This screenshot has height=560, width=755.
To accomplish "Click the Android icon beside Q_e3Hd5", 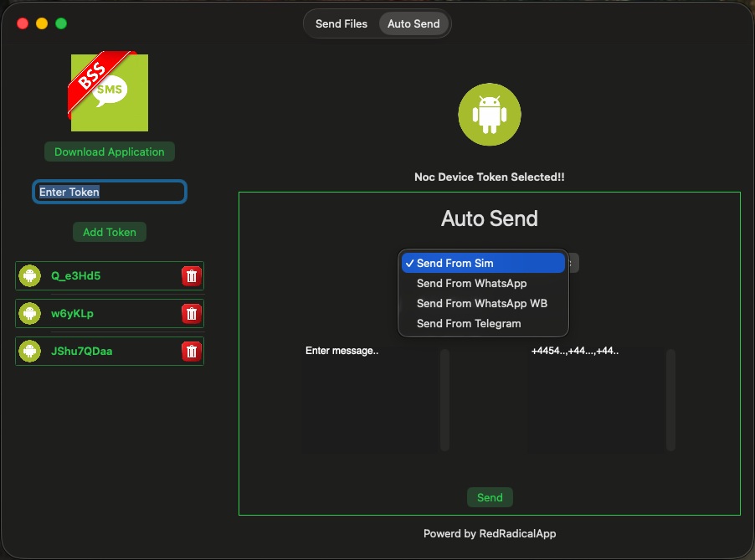I will pos(30,276).
